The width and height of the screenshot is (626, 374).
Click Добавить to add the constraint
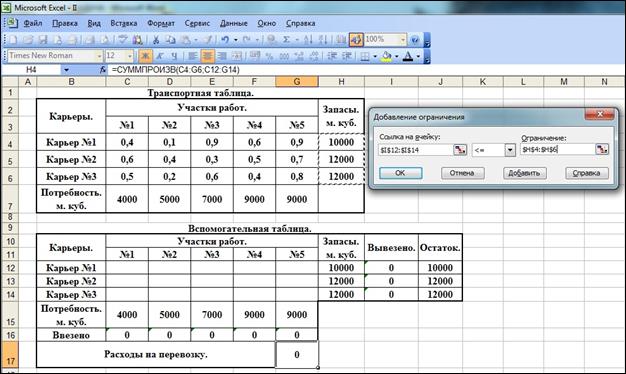(x=525, y=173)
